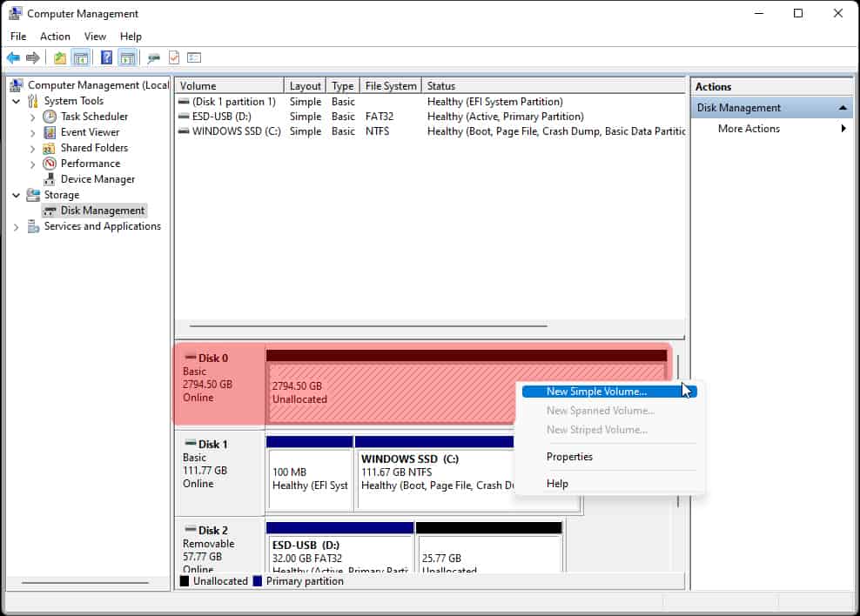Click the drive icon beside WINDOWS SSD (C:) row

click(x=184, y=131)
